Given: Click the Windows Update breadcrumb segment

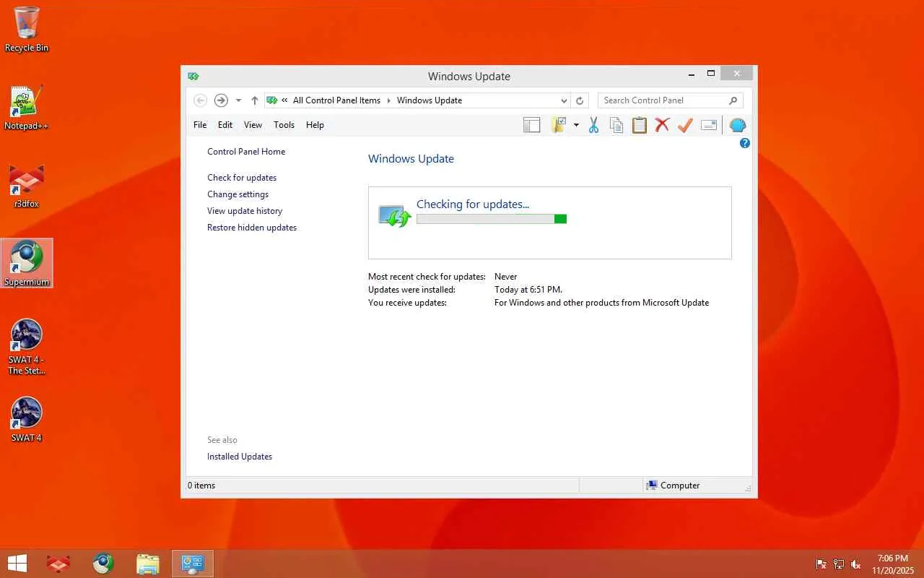Looking at the screenshot, I should [x=430, y=100].
